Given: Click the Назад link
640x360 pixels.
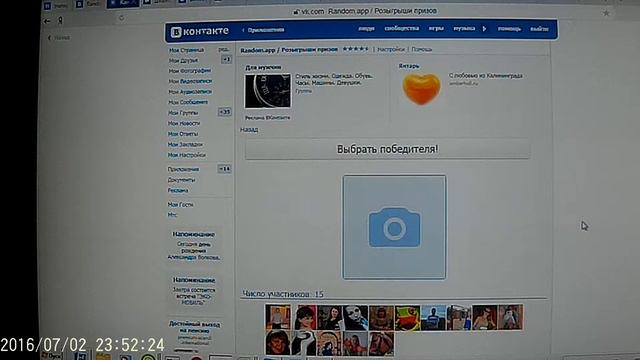Looking at the screenshot, I should [249, 130].
